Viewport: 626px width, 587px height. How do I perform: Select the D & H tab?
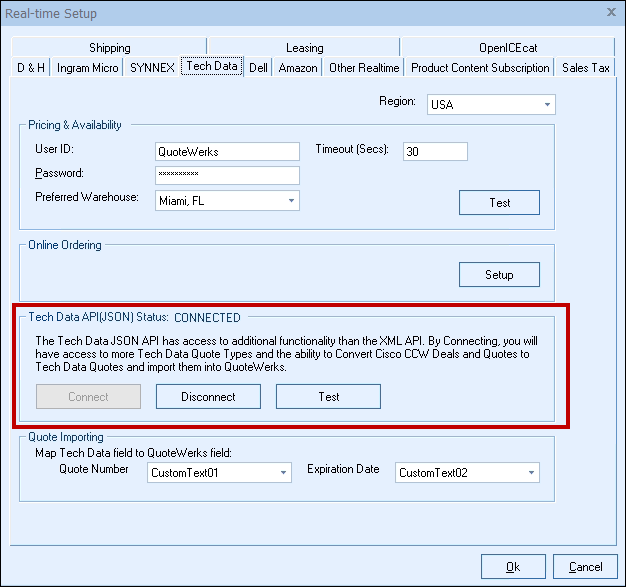coord(31,67)
